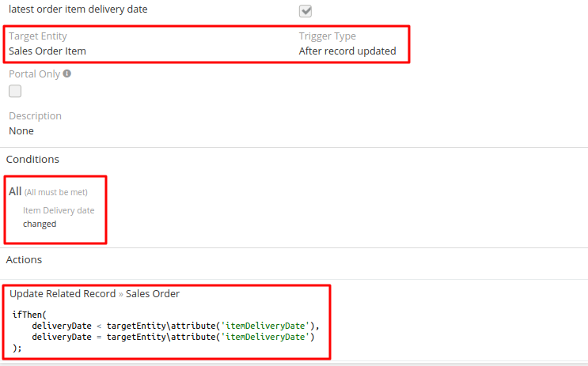Click the Portal Only label

(x=34, y=74)
